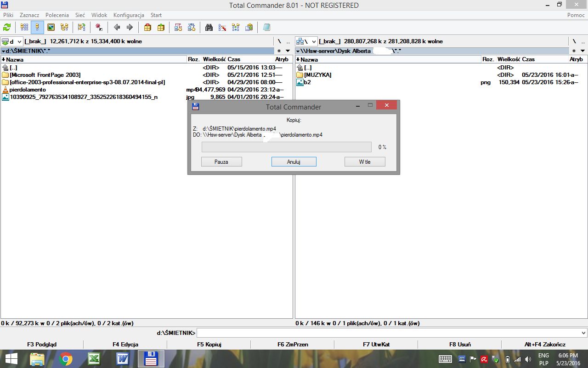Click the Unpack files box icon
The height and width of the screenshot is (368, 588).
pos(161,27)
